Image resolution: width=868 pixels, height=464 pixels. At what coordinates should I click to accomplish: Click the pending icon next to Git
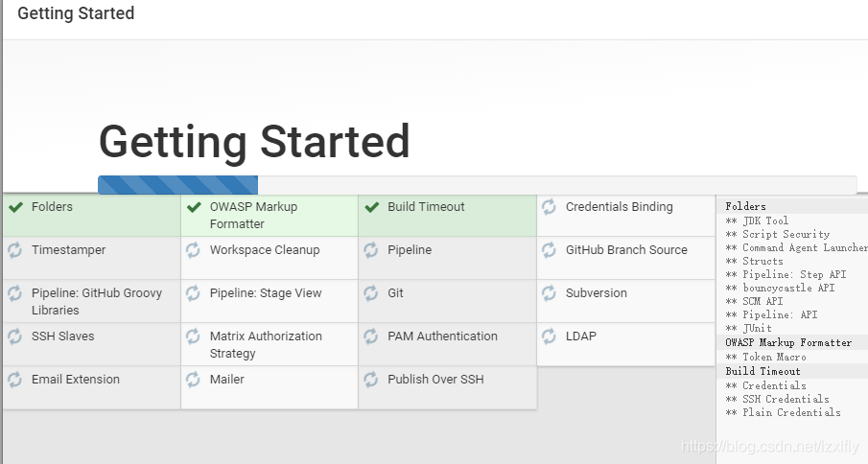[371, 293]
